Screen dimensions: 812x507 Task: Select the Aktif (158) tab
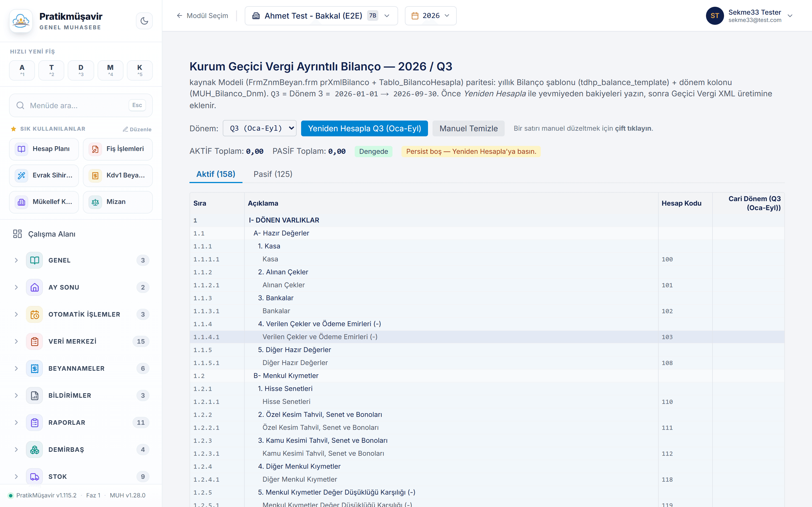[x=216, y=174]
